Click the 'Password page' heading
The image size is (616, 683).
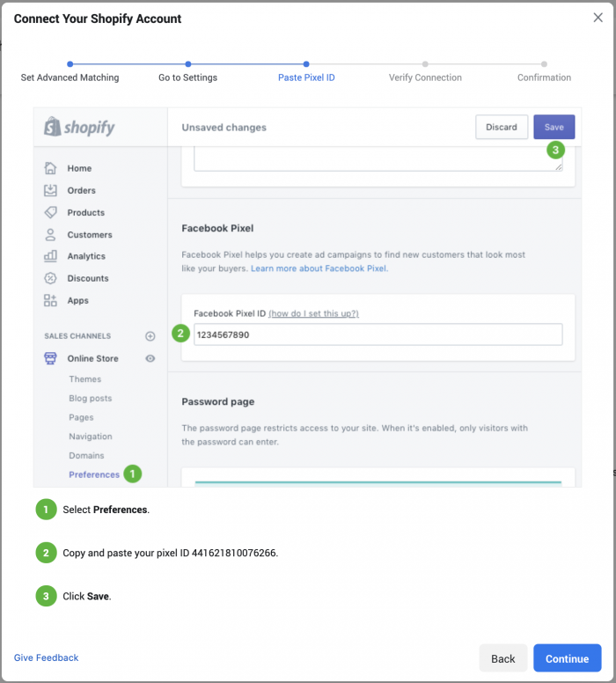coord(218,401)
